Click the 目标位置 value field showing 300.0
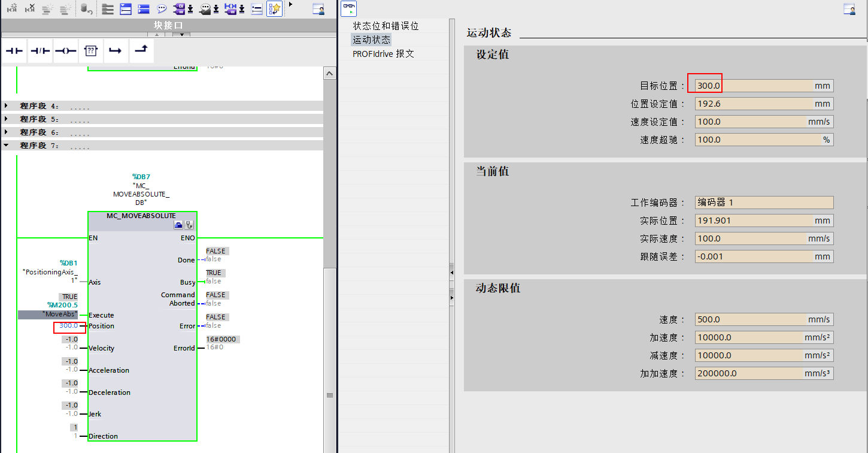868x453 pixels. [x=705, y=85]
